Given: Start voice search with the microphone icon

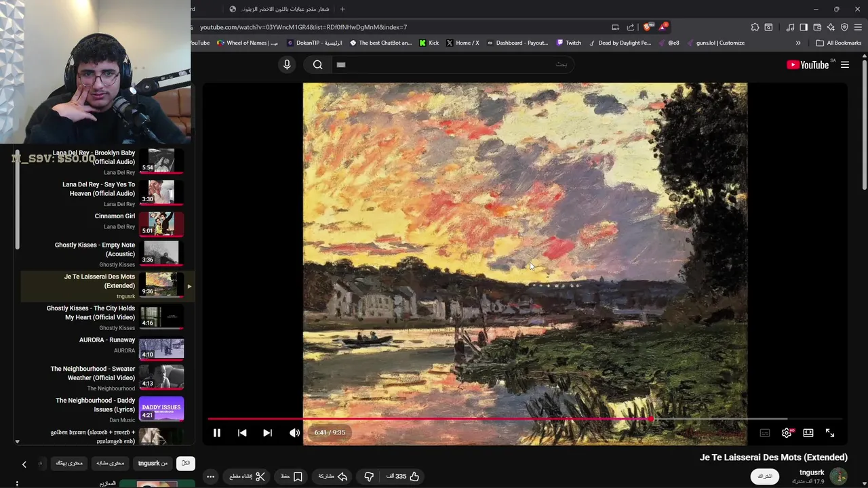Looking at the screenshot, I should tap(287, 64).
